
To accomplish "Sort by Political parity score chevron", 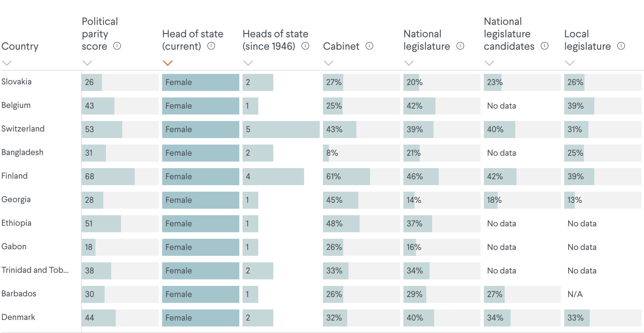I will point(87,63).
